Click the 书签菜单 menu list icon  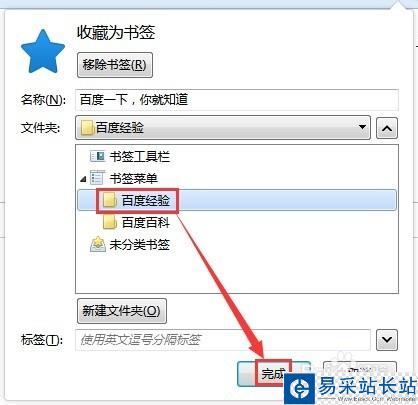[x=97, y=178]
